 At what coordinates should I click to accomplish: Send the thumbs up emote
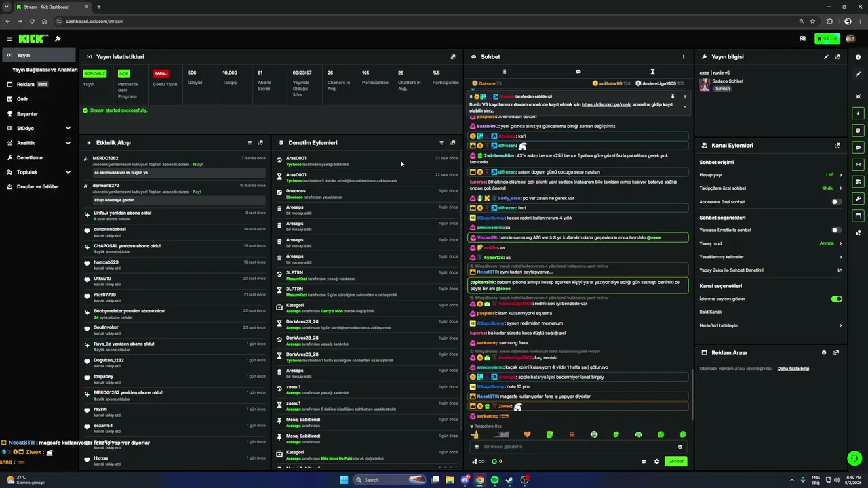475,434
